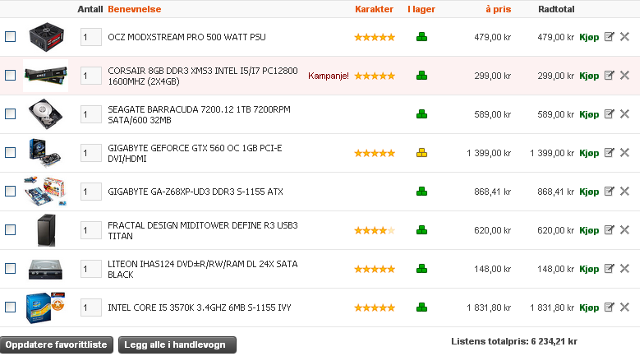The height and width of the screenshot is (356, 644).
Task: Tick the LiteOn iHAS124 checkbox
Action: pyautogui.click(x=10, y=268)
